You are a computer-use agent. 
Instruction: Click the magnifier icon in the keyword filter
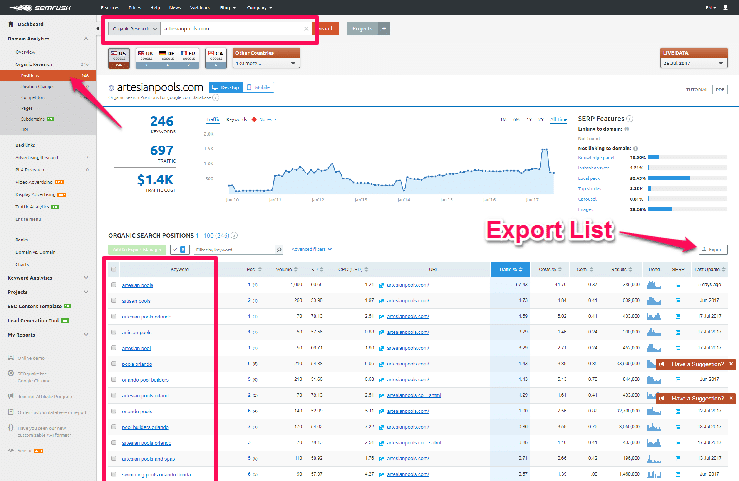(279, 249)
